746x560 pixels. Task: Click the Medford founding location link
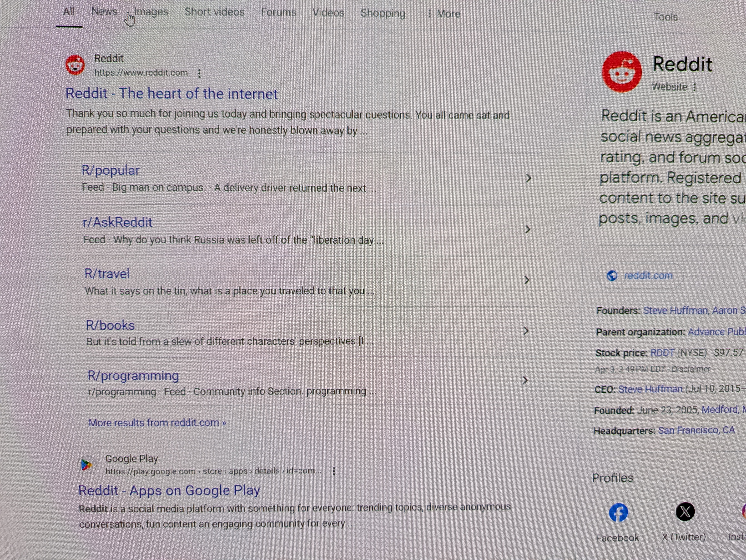[720, 410]
